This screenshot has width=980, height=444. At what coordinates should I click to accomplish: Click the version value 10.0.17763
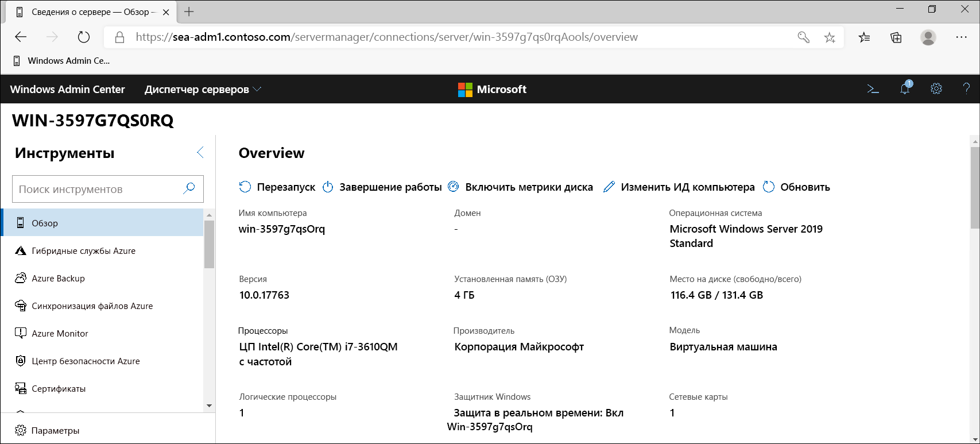[x=264, y=295]
